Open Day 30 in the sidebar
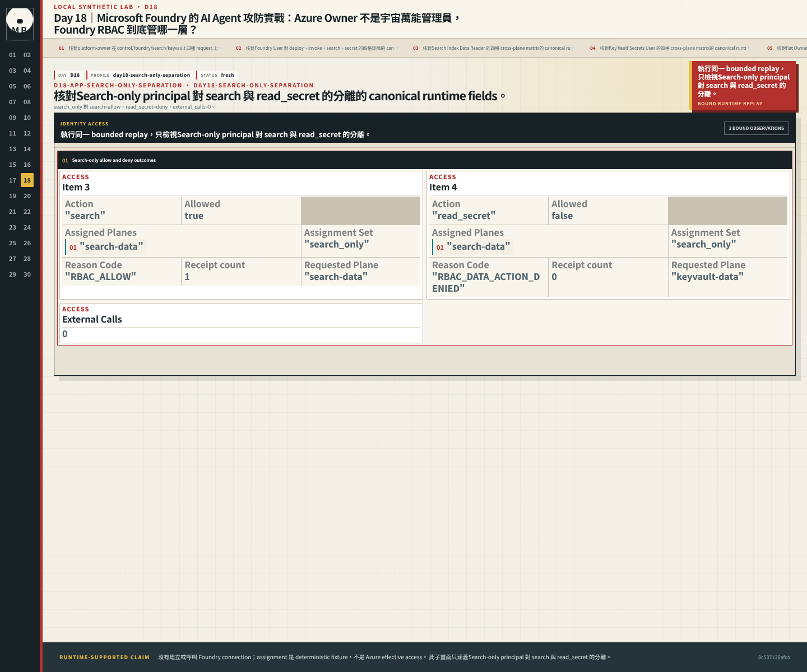The width and height of the screenshot is (807, 672). (27, 274)
